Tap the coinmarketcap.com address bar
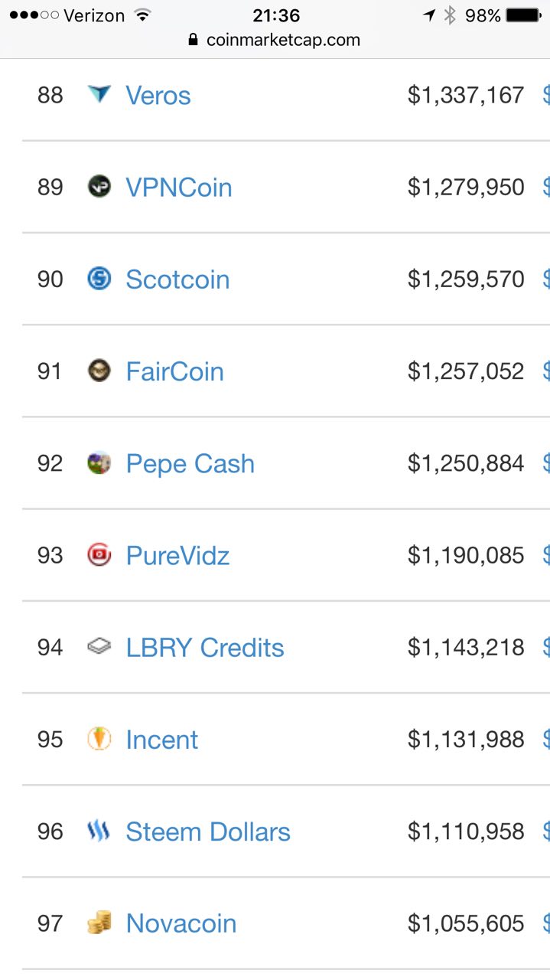The width and height of the screenshot is (550, 980). (275, 40)
